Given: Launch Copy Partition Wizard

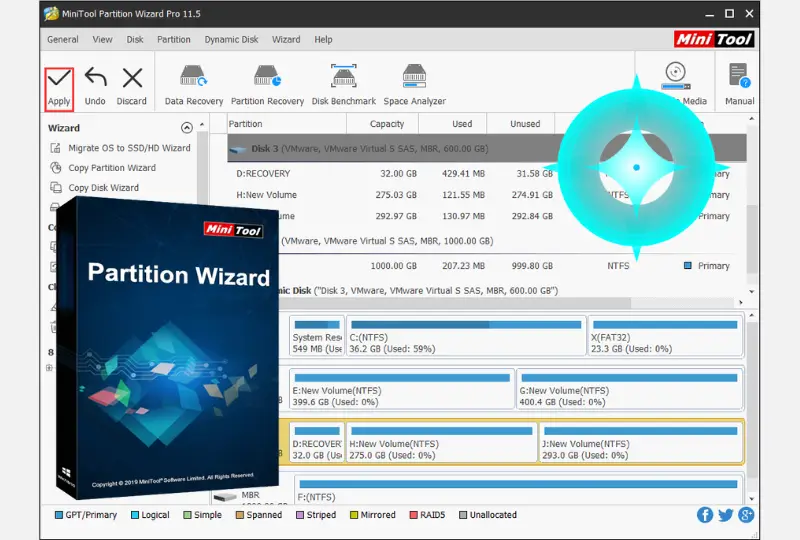Looking at the screenshot, I should [x=103, y=168].
